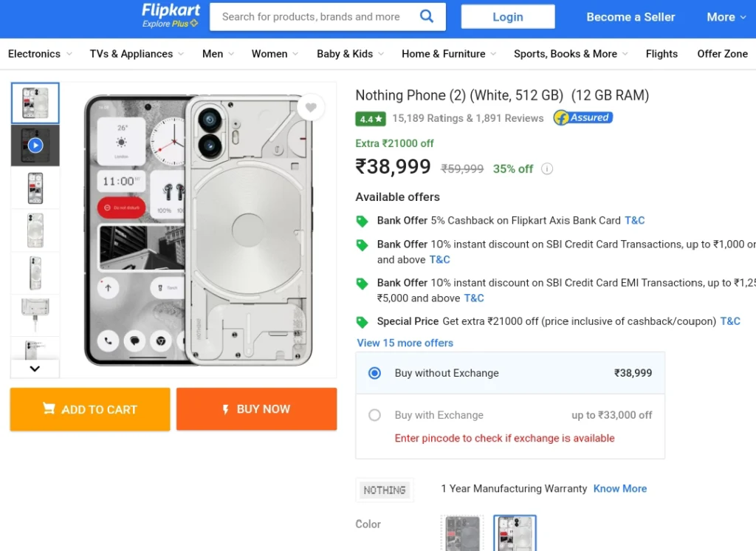
Task: Click the green tag icon for Special Price offer
Action: click(x=362, y=322)
